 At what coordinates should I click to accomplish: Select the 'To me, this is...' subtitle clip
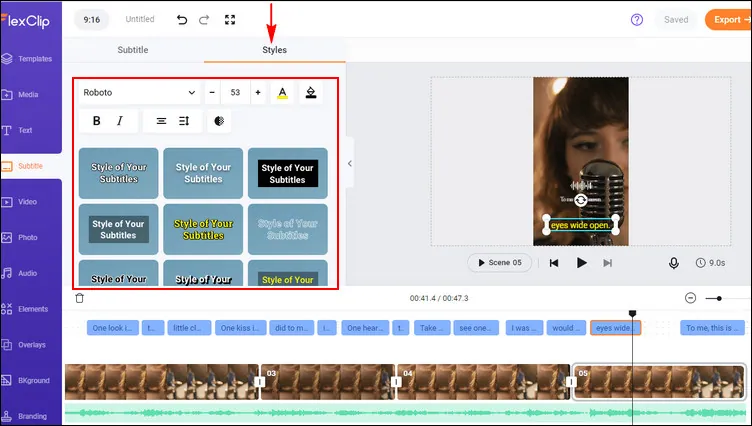click(712, 328)
